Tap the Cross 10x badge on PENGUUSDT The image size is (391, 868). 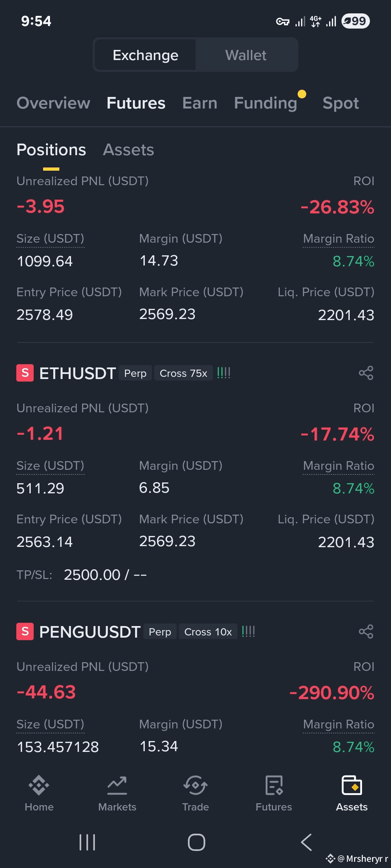(x=208, y=631)
